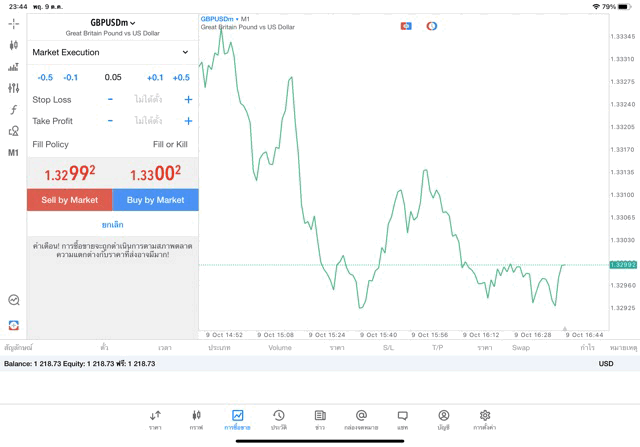640x447 pixels.
Task: Open the M1 timeframe selector
Action: [13, 153]
